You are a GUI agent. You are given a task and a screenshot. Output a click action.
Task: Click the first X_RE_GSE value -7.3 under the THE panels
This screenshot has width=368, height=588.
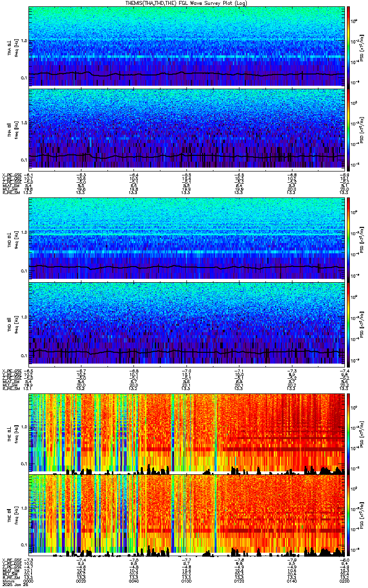pos(29,560)
